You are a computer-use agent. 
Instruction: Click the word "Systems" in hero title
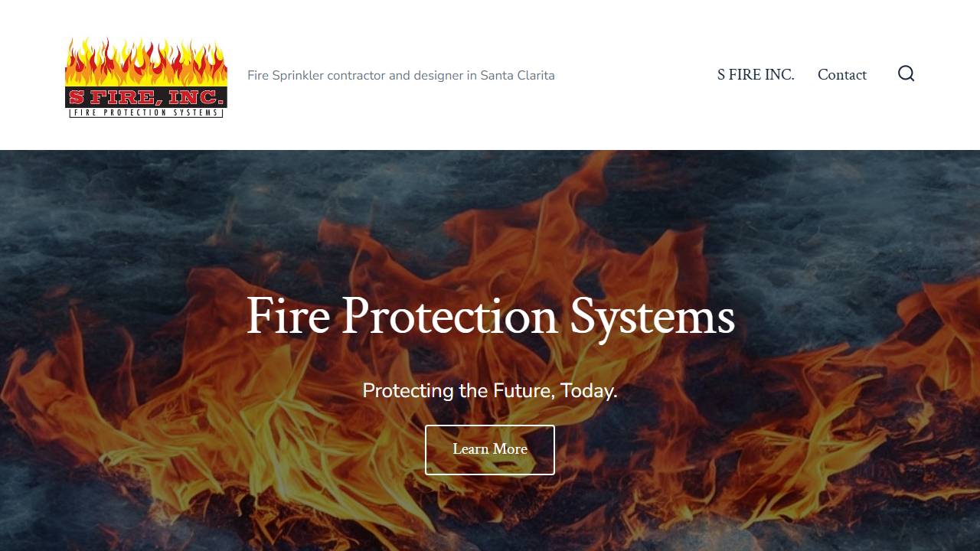652,318
